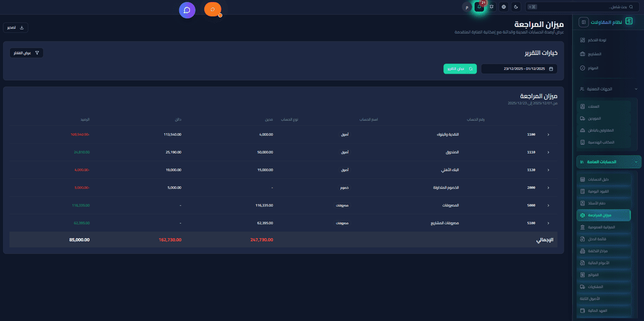644x321 pixels.
Task: Open دليل الحسابات chart of accounts
Action: click(x=604, y=179)
